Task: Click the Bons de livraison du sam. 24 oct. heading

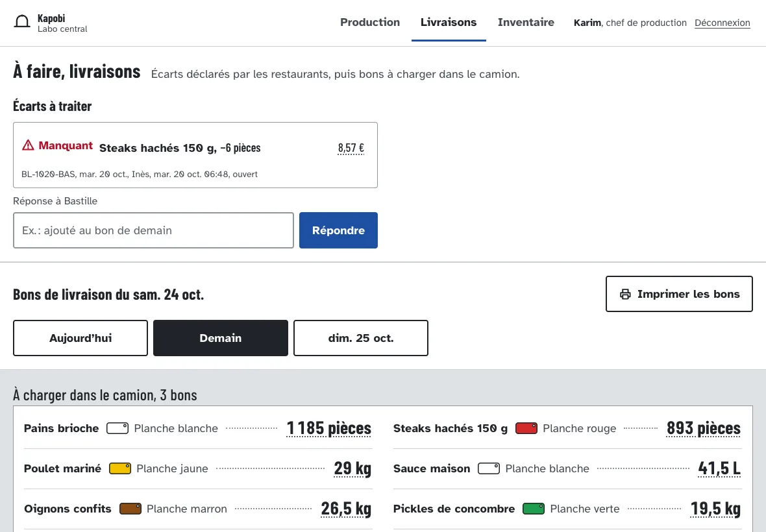Action: click(x=108, y=295)
